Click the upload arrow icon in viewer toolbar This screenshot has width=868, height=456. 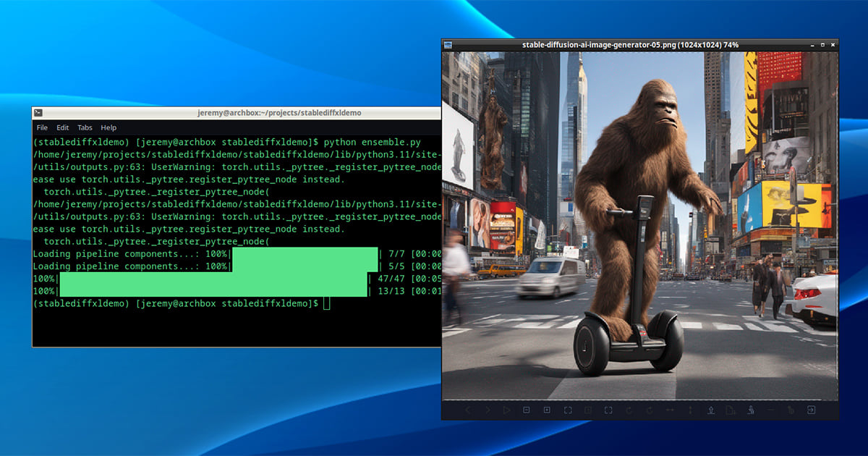pos(711,410)
